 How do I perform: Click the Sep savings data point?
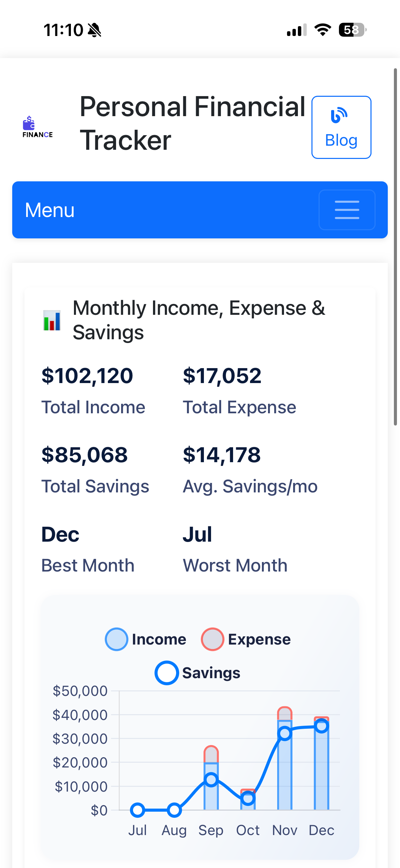[x=211, y=779]
